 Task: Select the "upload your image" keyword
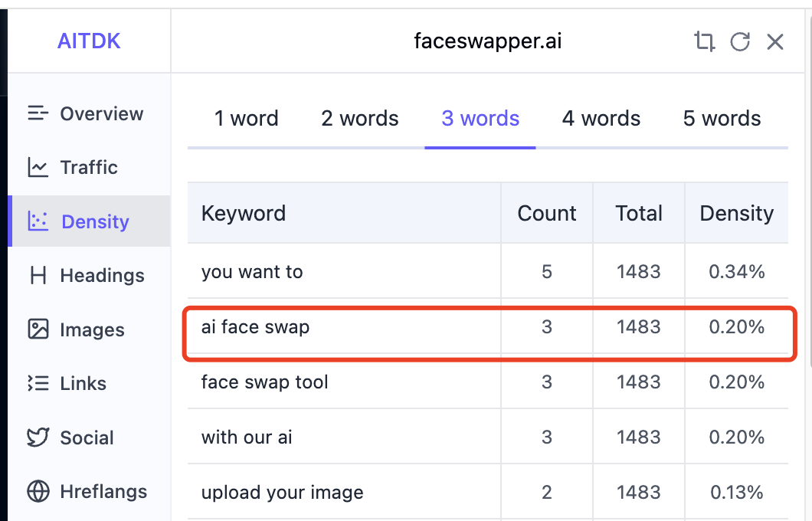(x=282, y=493)
